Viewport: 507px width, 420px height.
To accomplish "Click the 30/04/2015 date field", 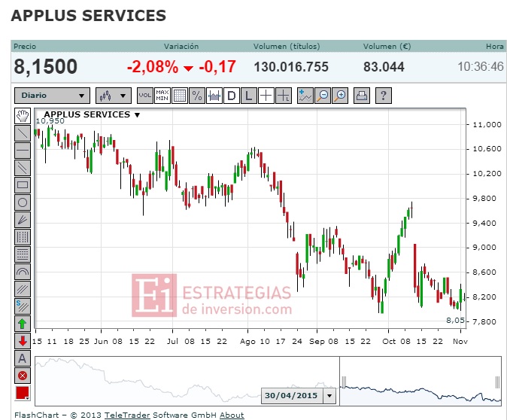I will pos(292,395).
